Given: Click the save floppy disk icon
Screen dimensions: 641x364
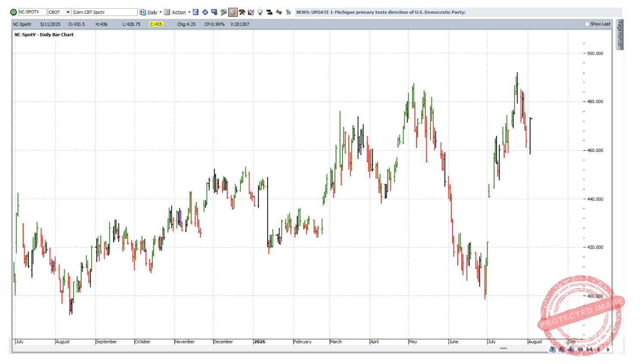Looking at the screenshot, I should click(196, 12).
